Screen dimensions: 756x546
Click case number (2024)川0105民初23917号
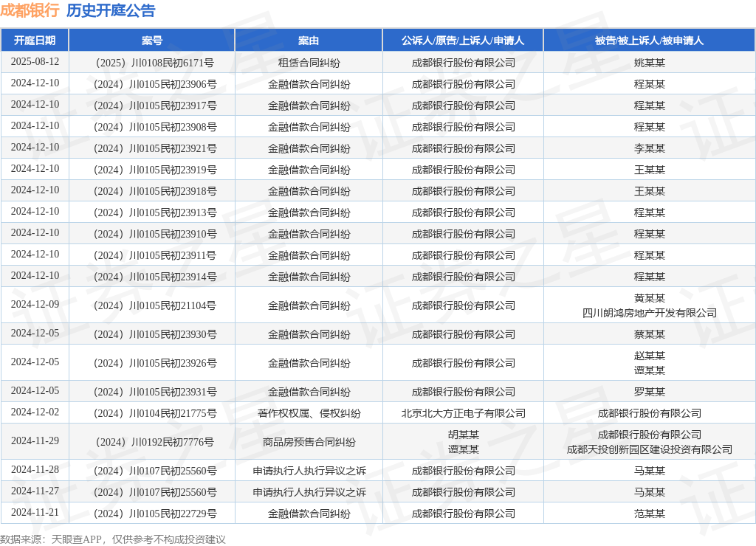(155, 106)
